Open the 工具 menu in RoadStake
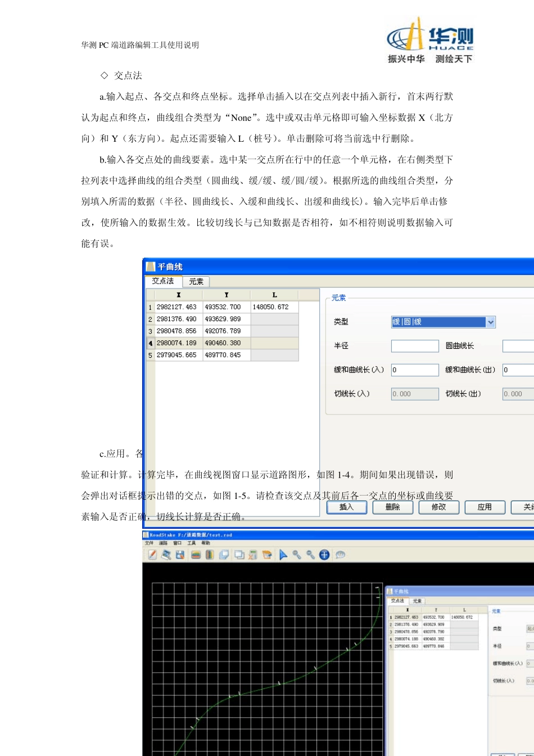Screen dimensions: 534x756 [x=192, y=543]
